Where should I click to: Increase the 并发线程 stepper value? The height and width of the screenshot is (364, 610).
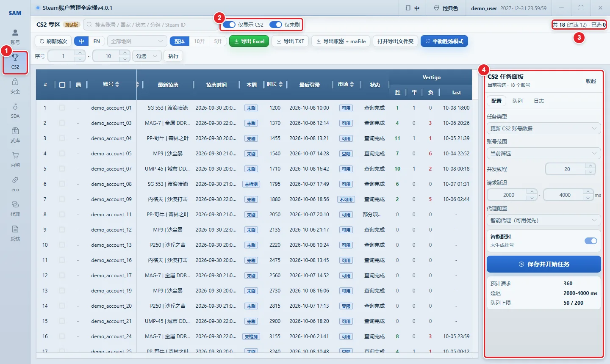(591, 166)
